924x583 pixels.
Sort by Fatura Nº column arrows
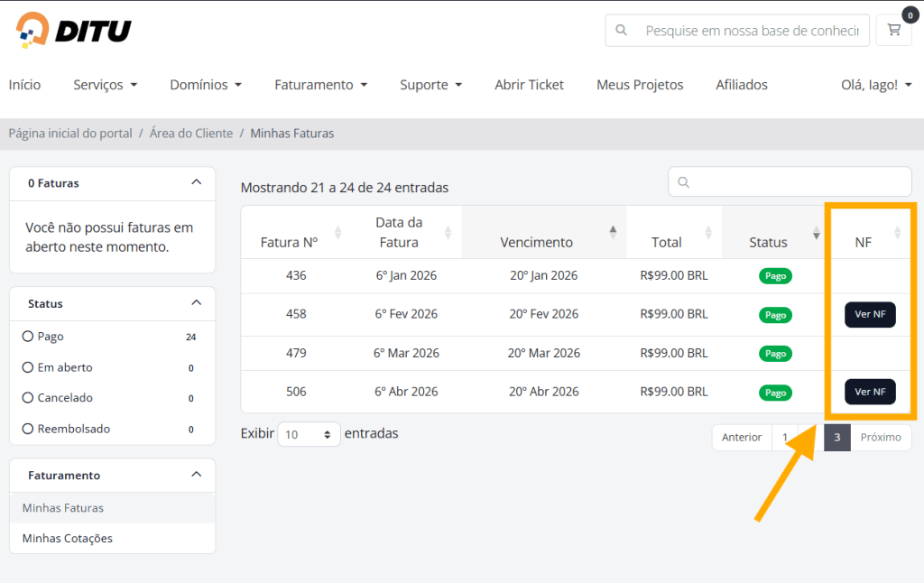point(337,232)
